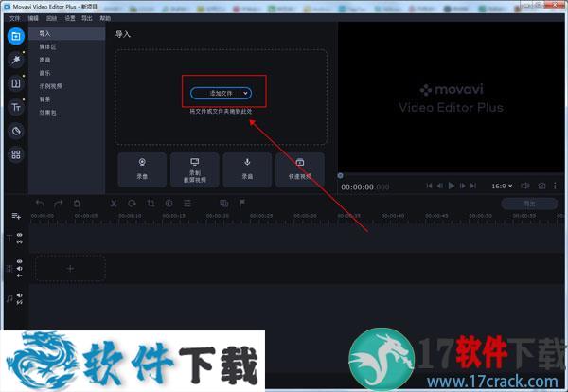The width and height of the screenshot is (568, 392).
Task: Select the Crop tool icon
Action: (x=151, y=204)
